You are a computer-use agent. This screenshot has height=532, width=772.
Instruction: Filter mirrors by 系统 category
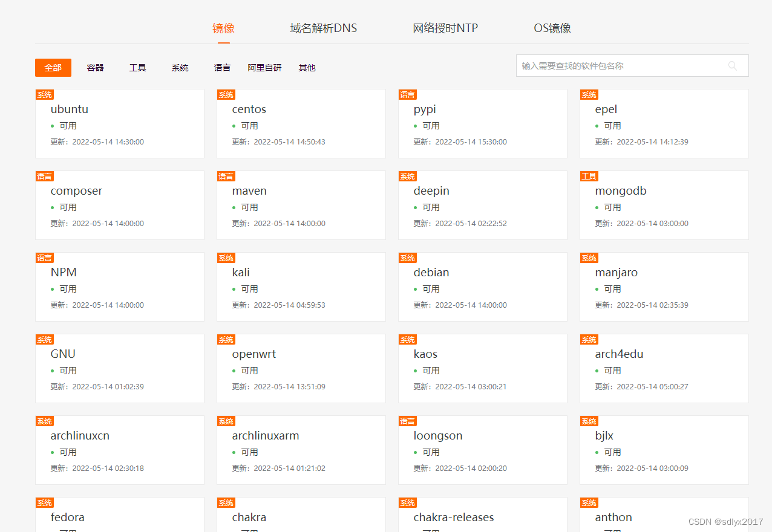pyautogui.click(x=180, y=68)
